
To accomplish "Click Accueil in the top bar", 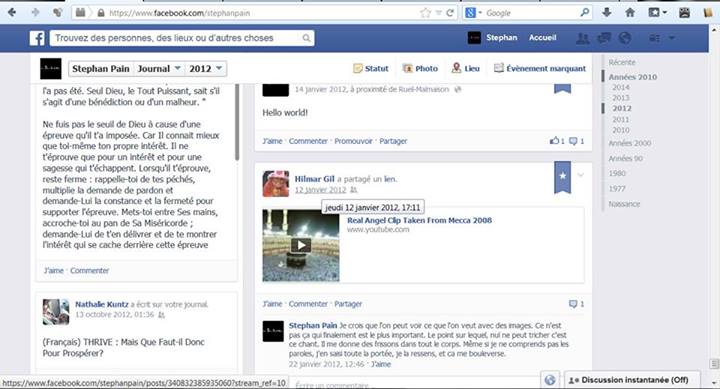I will [542, 38].
